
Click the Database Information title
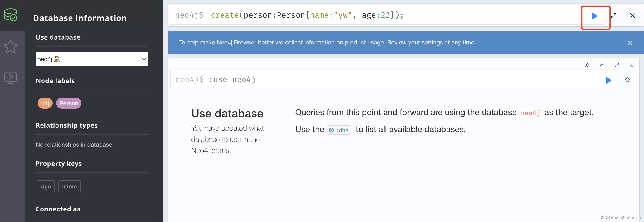click(x=80, y=18)
